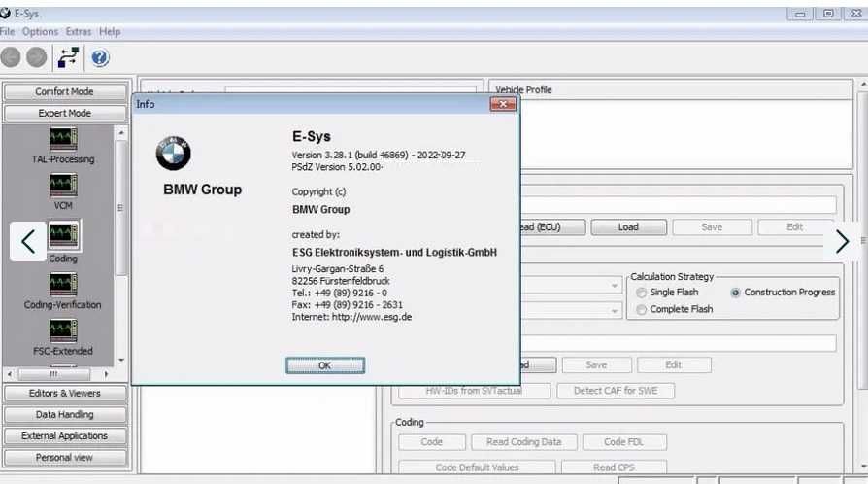Click the Read CPS button
Screen dimensions: 868x484
coord(614,467)
